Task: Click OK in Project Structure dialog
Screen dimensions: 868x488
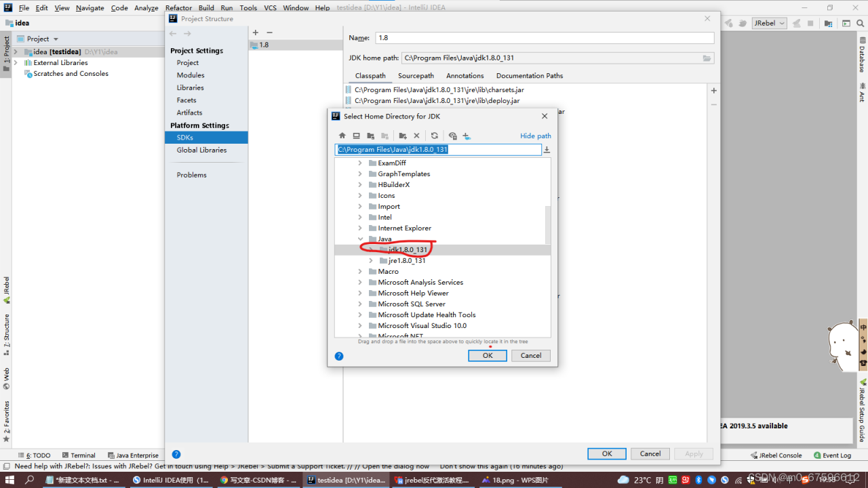Action: [x=607, y=454]
